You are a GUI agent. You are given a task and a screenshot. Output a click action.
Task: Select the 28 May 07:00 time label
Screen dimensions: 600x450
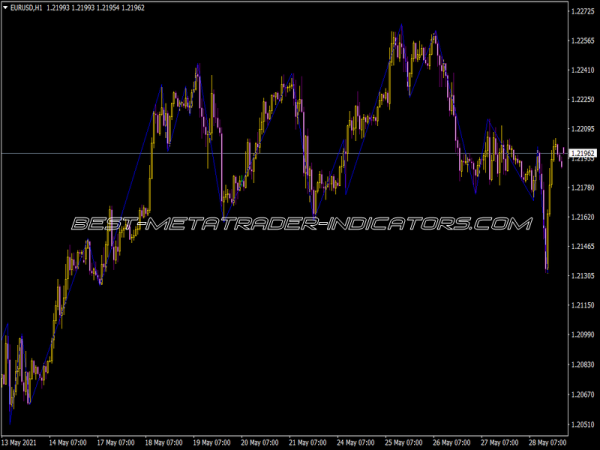pos(549,441)
